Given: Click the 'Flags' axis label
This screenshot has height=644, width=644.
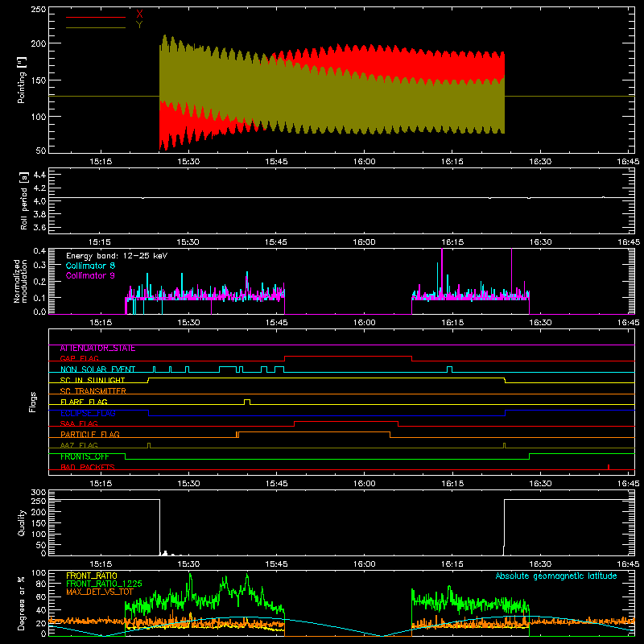Looking at the screenshot, I should 33,402.
